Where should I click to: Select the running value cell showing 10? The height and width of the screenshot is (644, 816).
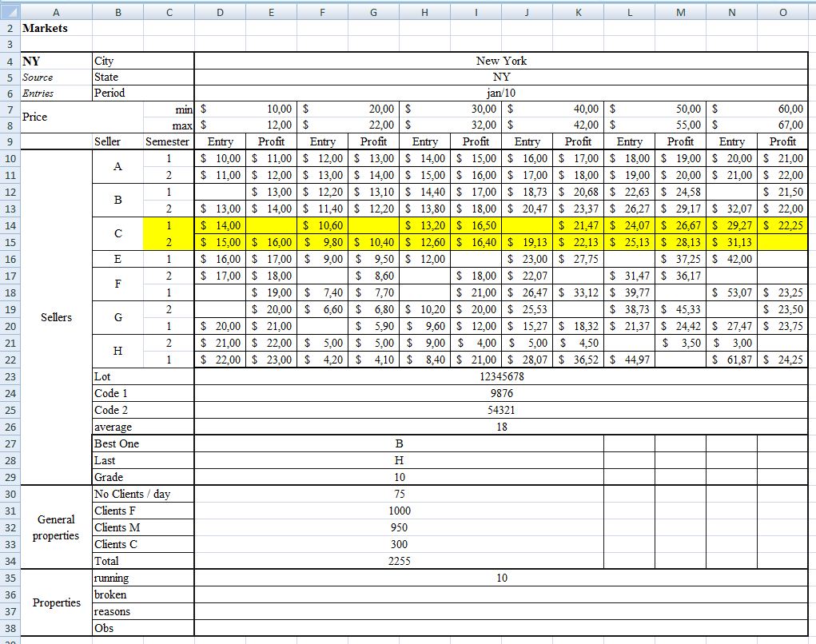500,577
